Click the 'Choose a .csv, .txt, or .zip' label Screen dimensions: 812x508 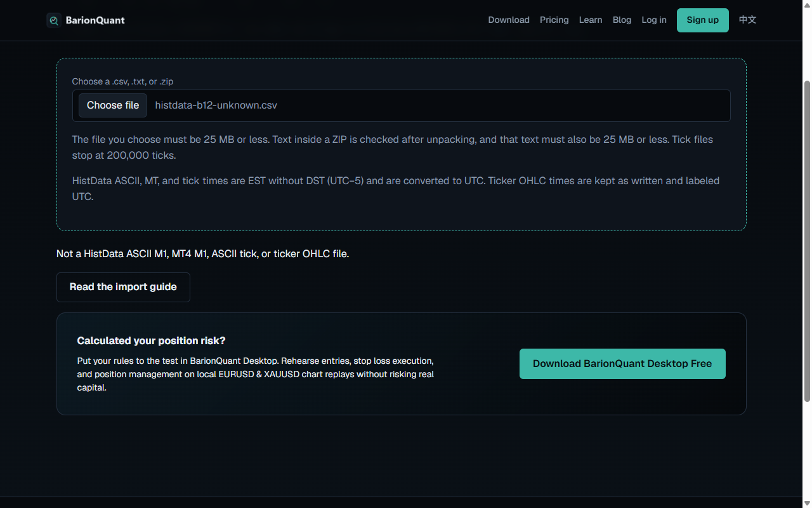click(122, 81)
